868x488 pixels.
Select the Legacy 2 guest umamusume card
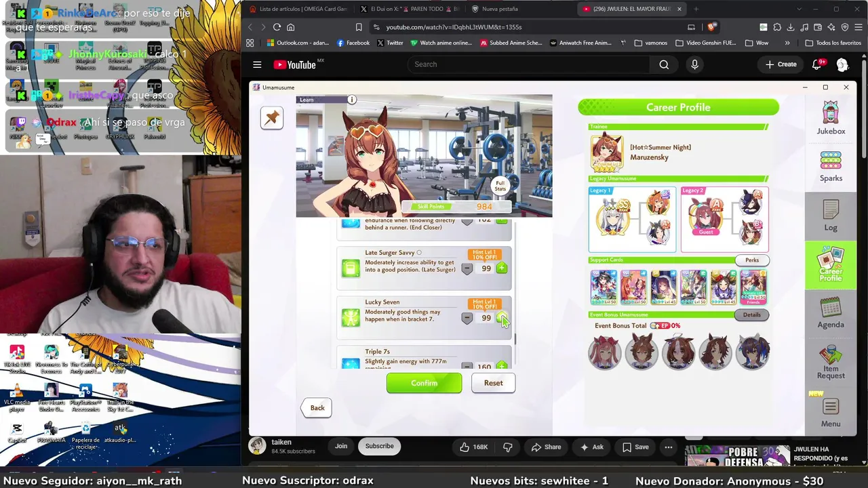[x=724, y=220]
